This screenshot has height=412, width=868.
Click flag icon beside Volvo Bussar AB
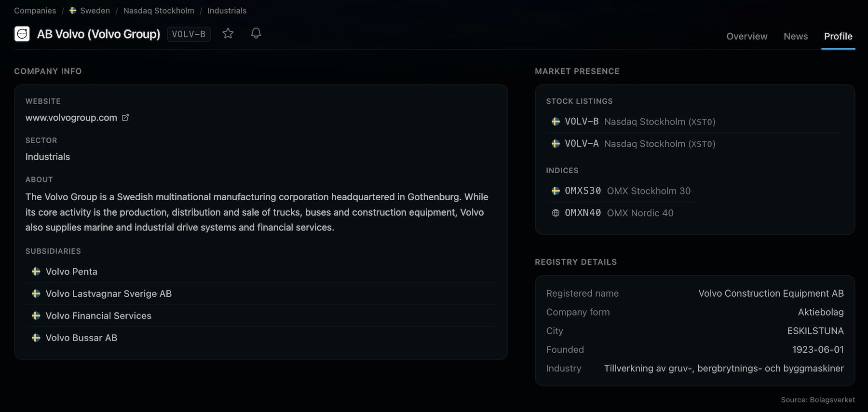click(x=36, y=338)
